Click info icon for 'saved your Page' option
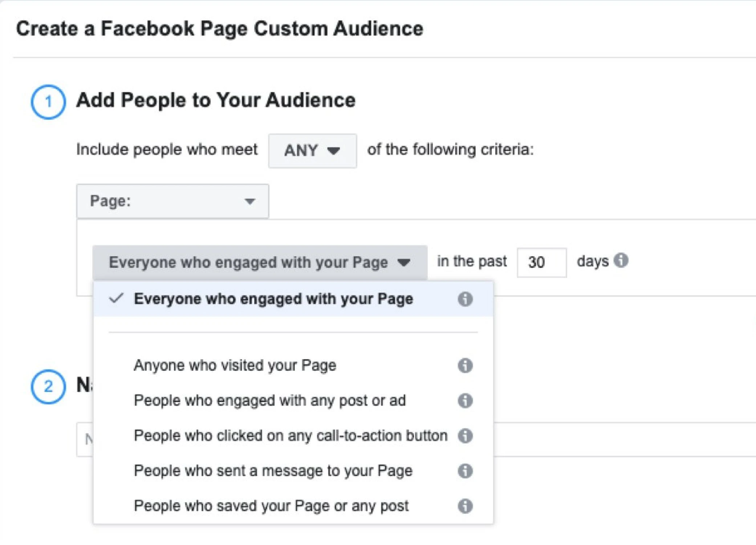 click(465, 506)
